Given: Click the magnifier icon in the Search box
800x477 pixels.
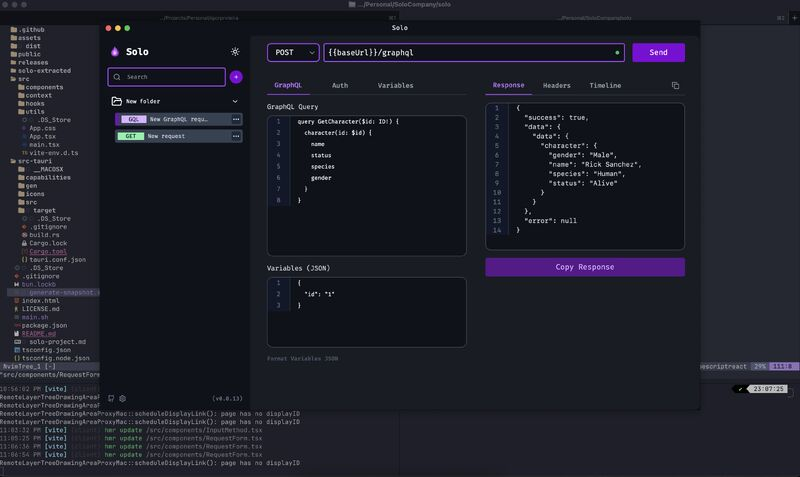Looking at the screenshot, I should (x=117, y=77).
